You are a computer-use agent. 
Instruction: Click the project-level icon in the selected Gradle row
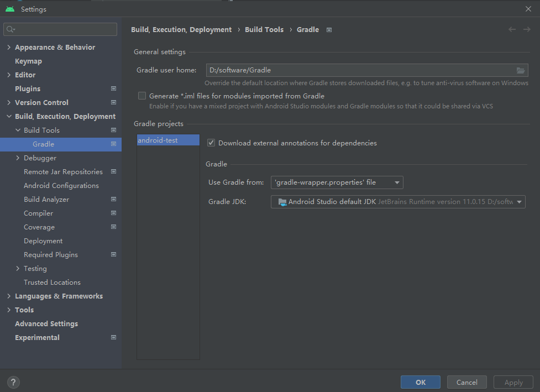(113, 144)
